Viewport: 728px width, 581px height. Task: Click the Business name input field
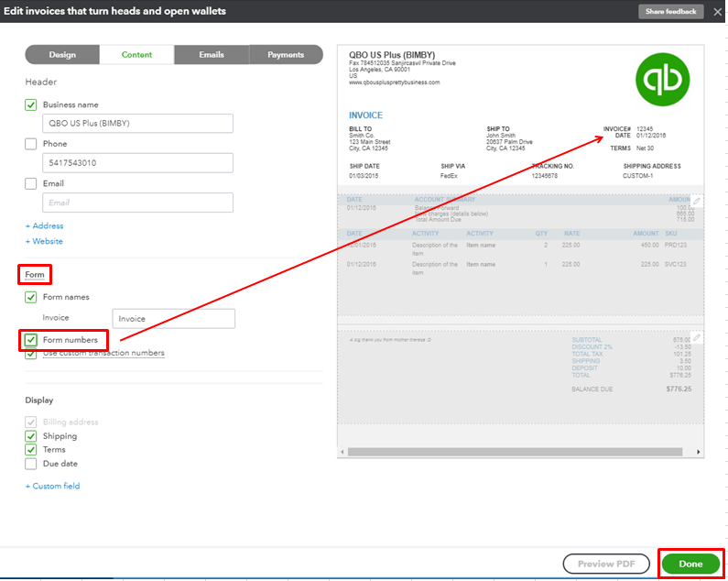(x=138, y=123)
